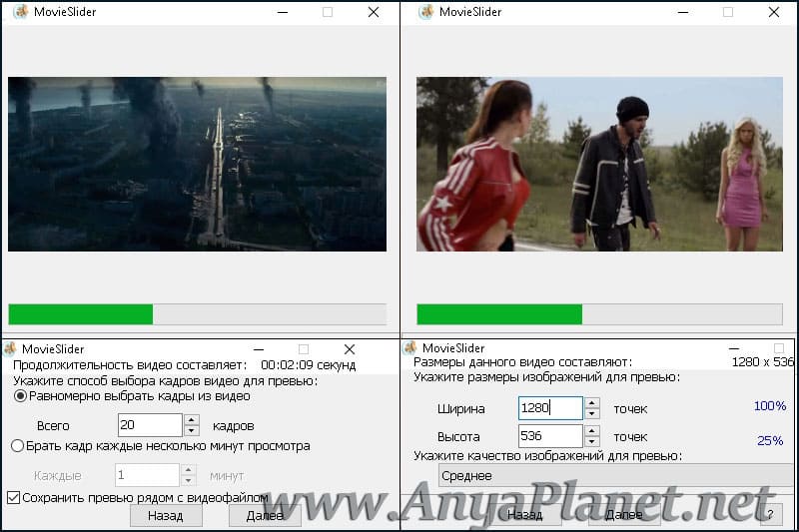Decrease the Высота height value with down arrow
The height and width of the screenshot is (532, 799).
[x=591, y=442]
